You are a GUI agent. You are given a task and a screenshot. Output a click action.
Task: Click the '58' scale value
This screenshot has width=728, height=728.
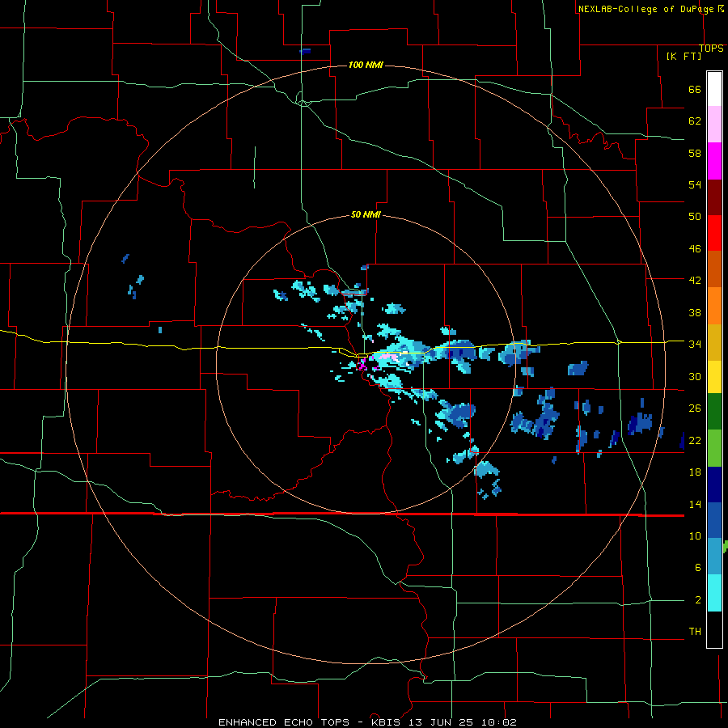(x=695, y=153)
